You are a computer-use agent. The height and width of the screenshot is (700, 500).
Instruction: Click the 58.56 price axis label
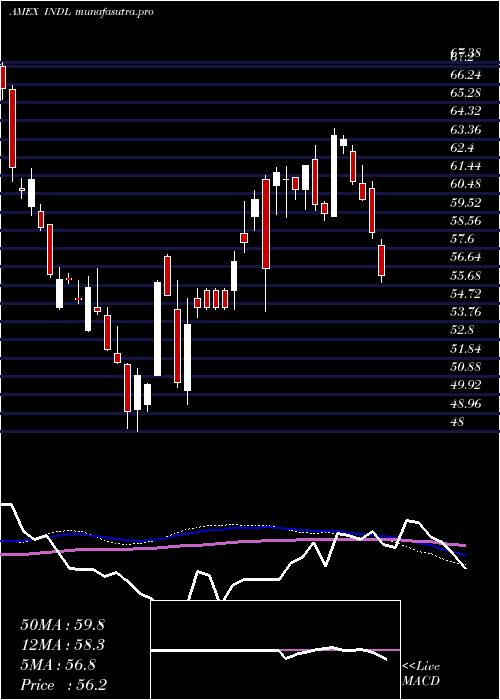tap(466, 221)
